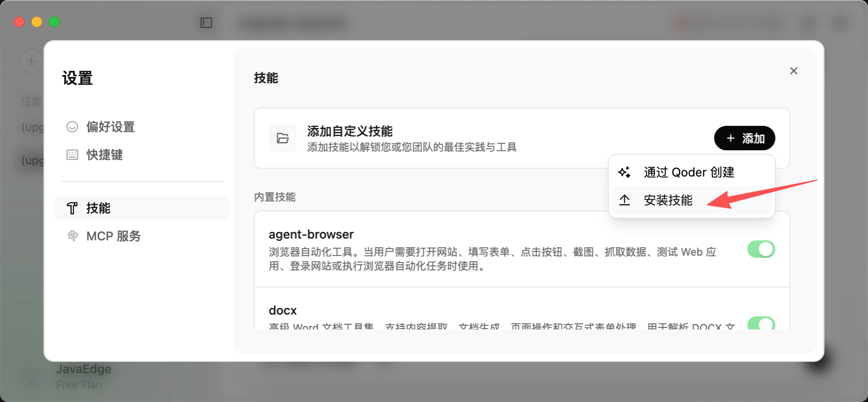Viewport: 868px width, 402px height.
Task: Choose 安装技能 from the dropdown menu
Action: [668, 200]
